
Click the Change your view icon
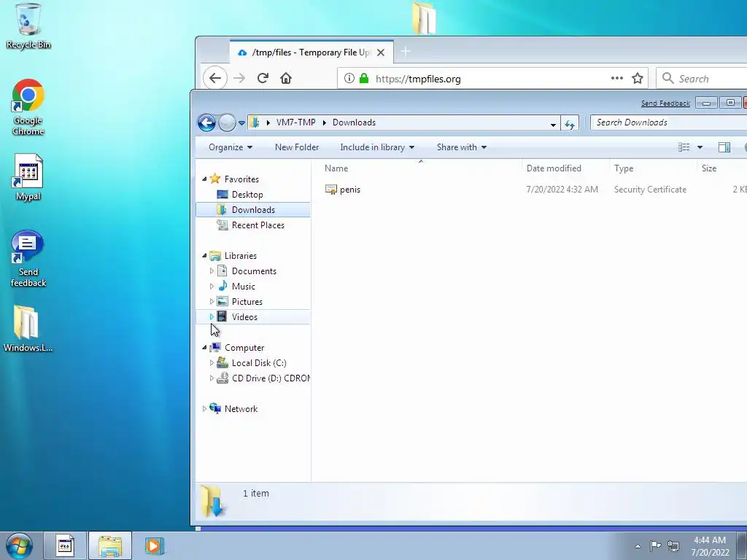tap(684, 147)
